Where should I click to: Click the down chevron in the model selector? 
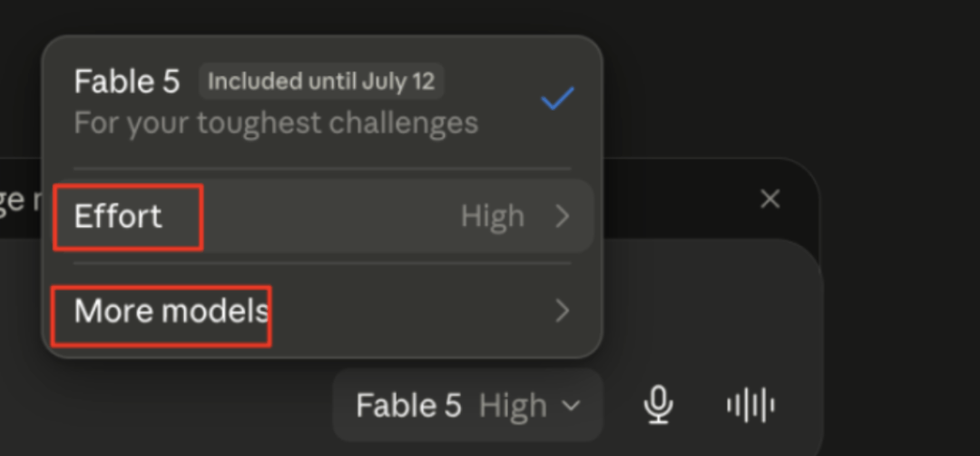(x=571, y=406)
